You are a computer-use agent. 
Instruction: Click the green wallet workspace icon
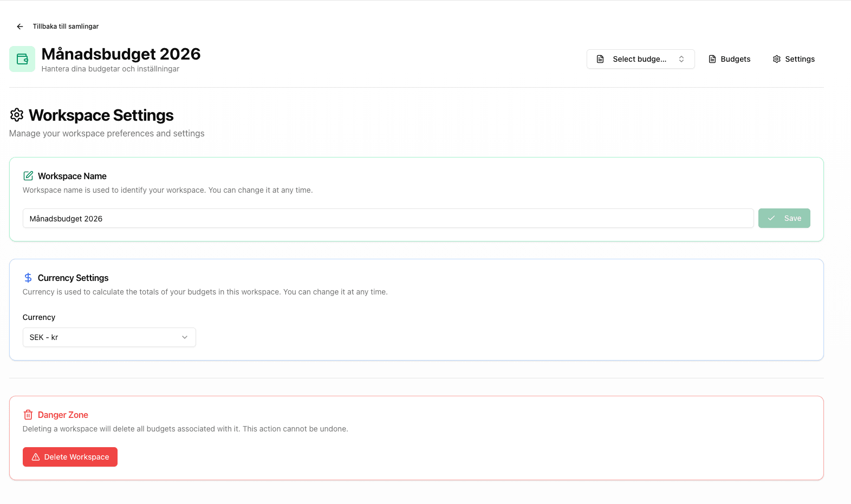pyautogui.click(x=22, y=59)
